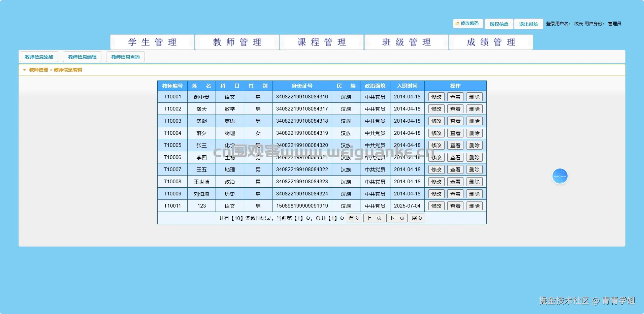This screenshot has height=314, width=644.
Task: Delete teacher T10004 落夕
Action: [x=474, y=133]
